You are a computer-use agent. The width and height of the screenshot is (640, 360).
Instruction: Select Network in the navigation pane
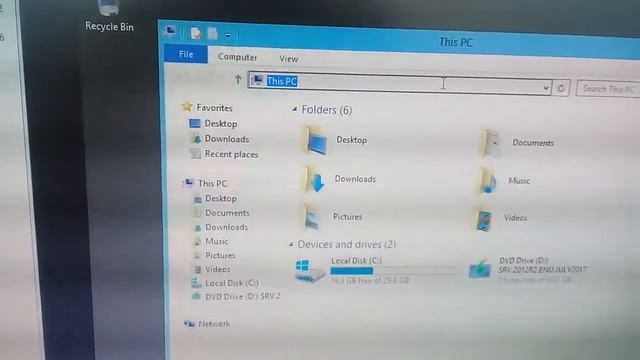tap(214, 324)
